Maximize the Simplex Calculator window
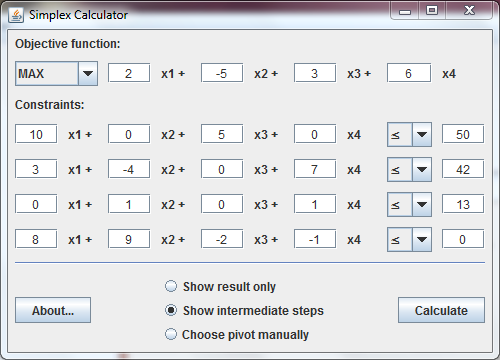This screenshot has height=360, width=500. pyautogui.click(x=432, y=11)
